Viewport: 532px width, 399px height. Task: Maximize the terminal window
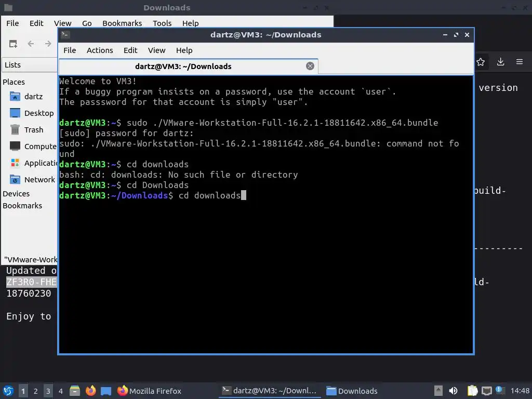[x=456, y=35]
